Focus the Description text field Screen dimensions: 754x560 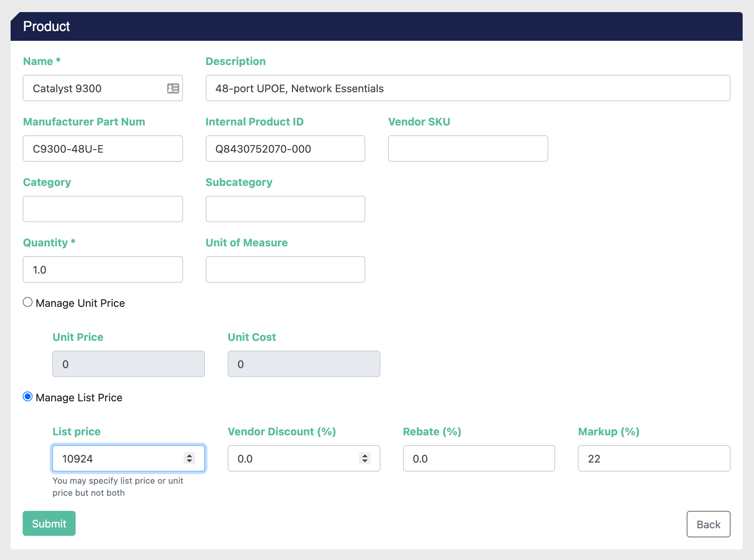point(467,88)
